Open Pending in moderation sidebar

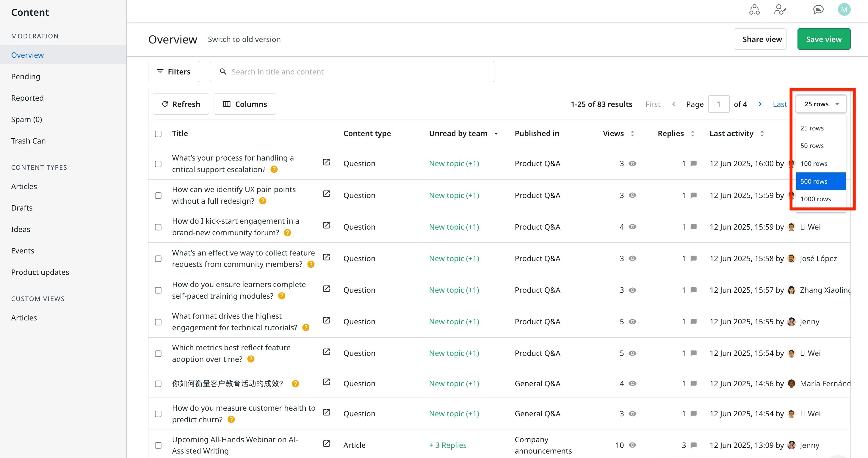click(26, 77)
